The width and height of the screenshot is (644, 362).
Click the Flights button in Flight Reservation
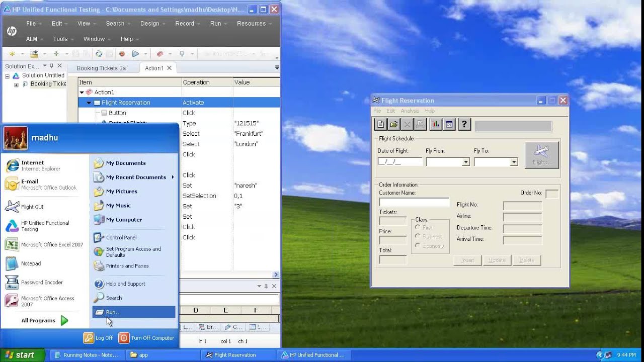click(x=542, y=155)
